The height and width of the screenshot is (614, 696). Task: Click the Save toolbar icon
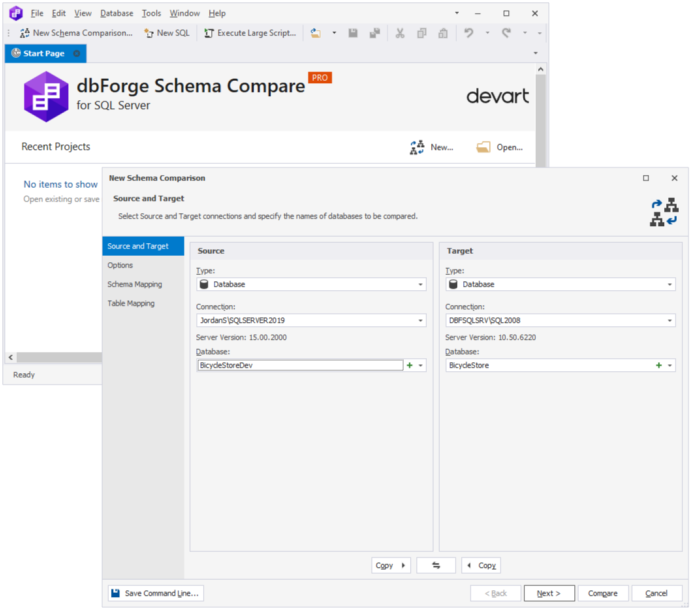coord(353,33)
